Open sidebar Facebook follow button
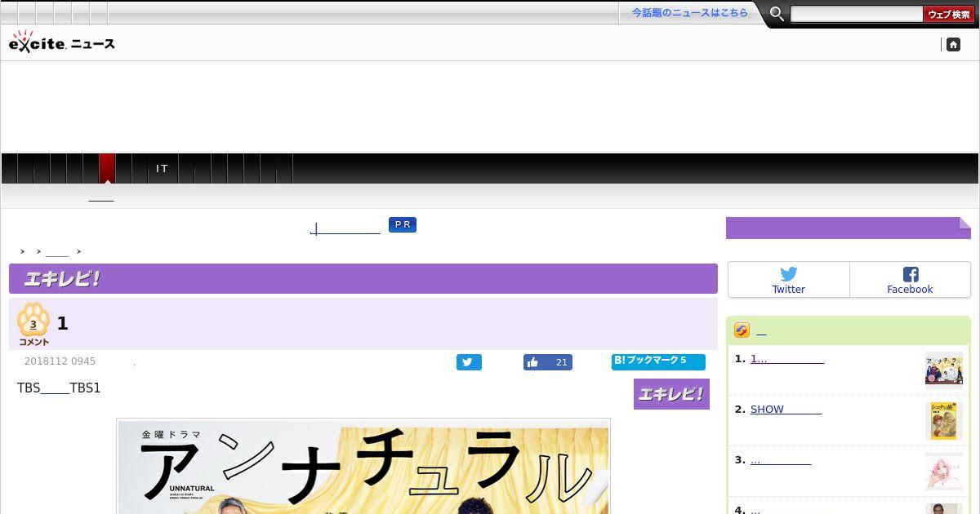980x514 pixels. [x=910, y=280]
